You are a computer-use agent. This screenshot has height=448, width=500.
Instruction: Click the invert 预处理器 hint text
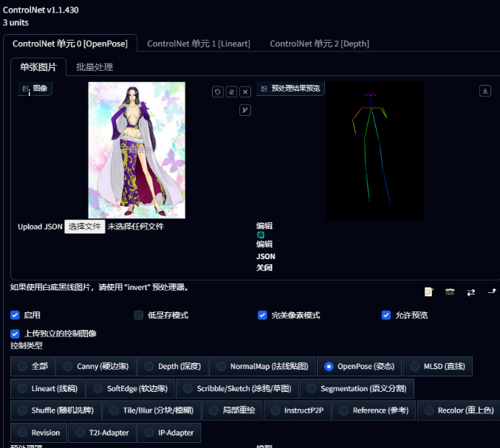click(x=99, y=287)
